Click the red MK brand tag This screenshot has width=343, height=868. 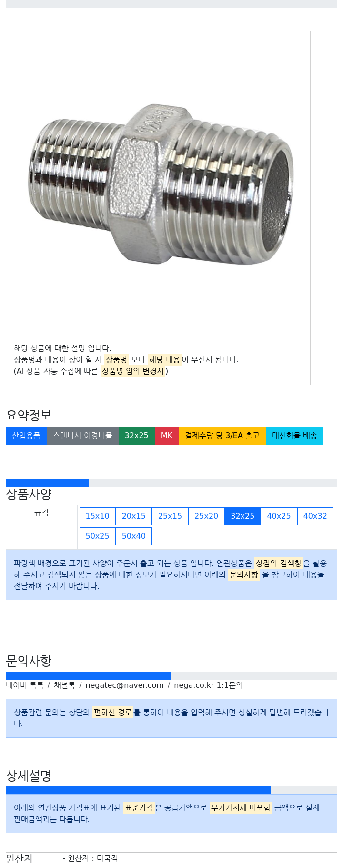pyautogui.click(x=167, y=436)
